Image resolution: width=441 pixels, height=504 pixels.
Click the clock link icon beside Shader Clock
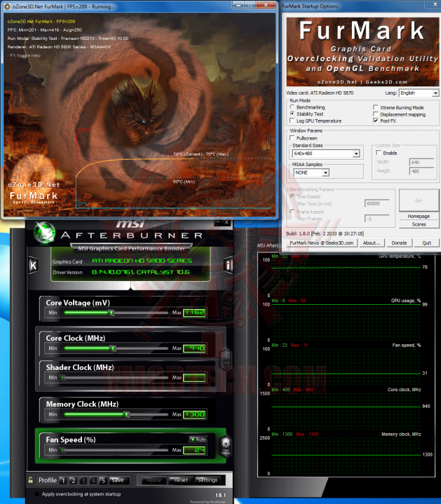(x=225, y=359)
